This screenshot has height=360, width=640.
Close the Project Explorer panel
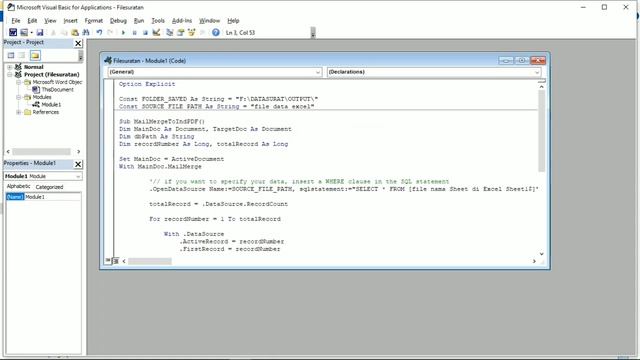78,43
